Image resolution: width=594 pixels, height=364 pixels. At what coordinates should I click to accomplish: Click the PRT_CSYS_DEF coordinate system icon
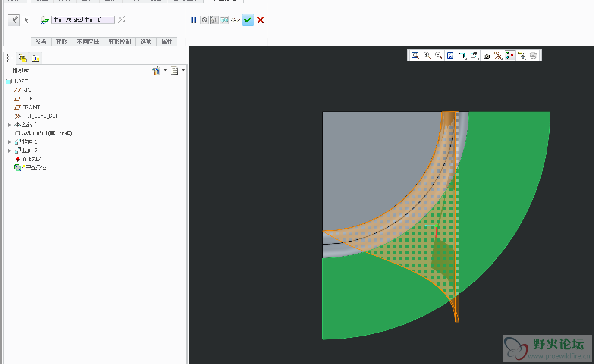[x=18, y=116]
